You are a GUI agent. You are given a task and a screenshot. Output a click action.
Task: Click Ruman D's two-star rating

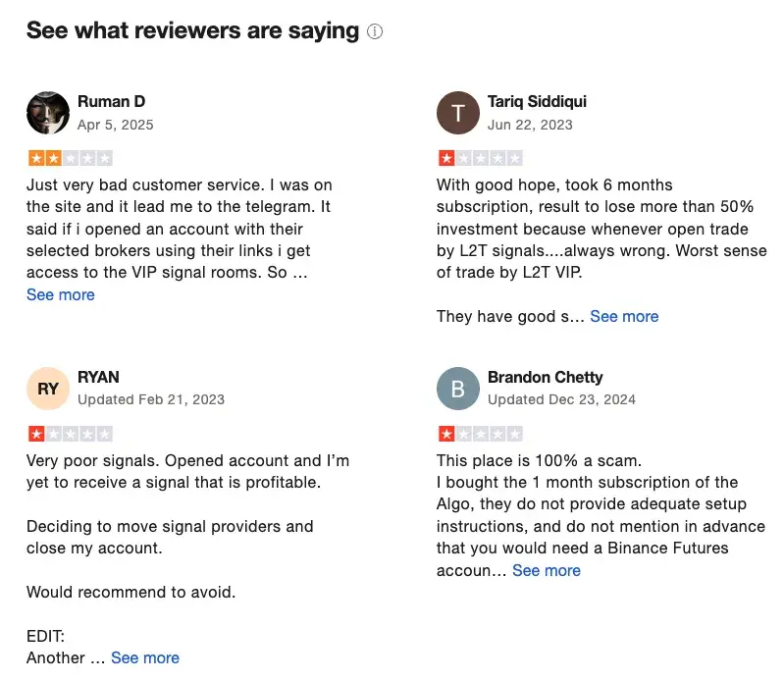point(71,159)
